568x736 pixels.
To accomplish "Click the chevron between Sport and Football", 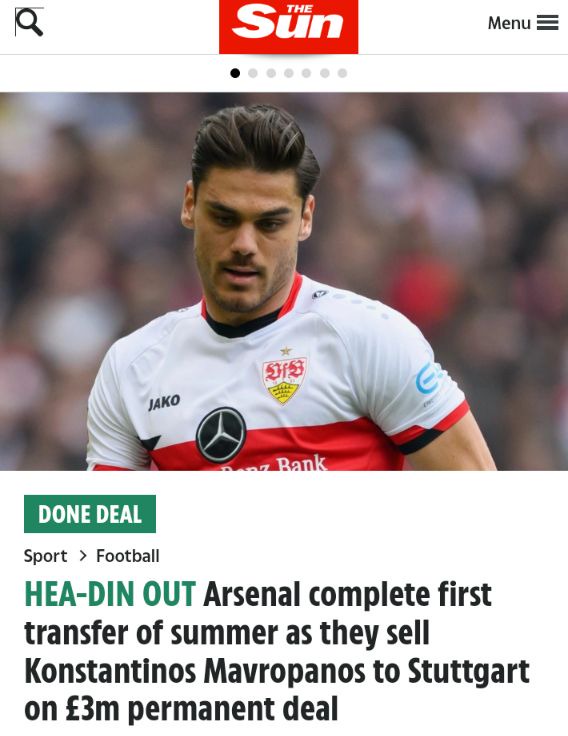I will 83,556.
